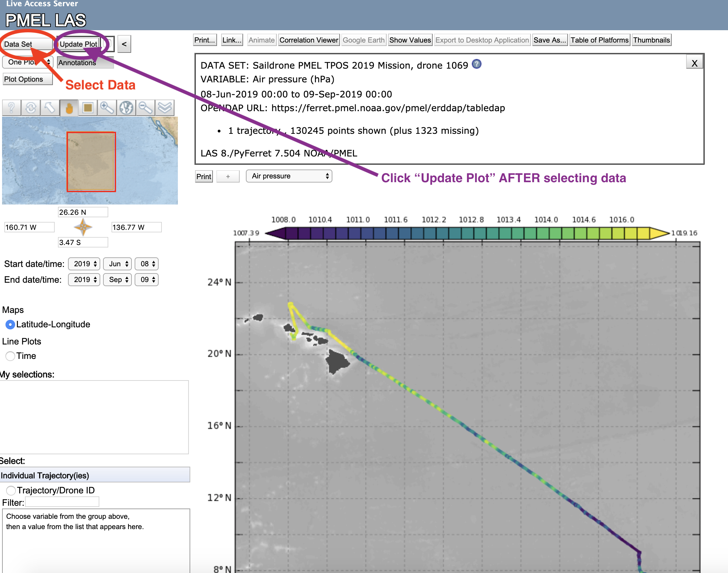Click Export to Desktop Application
The image size is (728, 573).
point(482,40)
